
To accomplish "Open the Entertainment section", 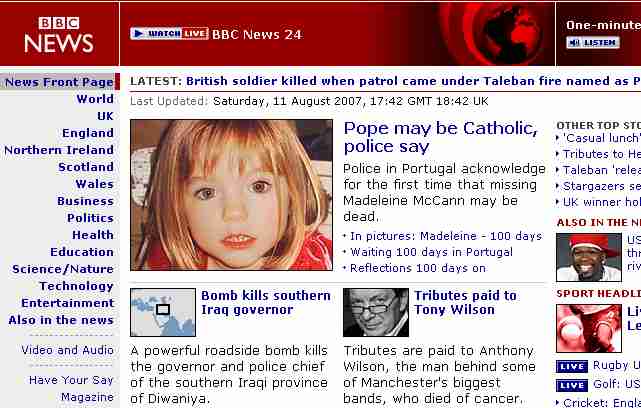I will coord(67,303).
